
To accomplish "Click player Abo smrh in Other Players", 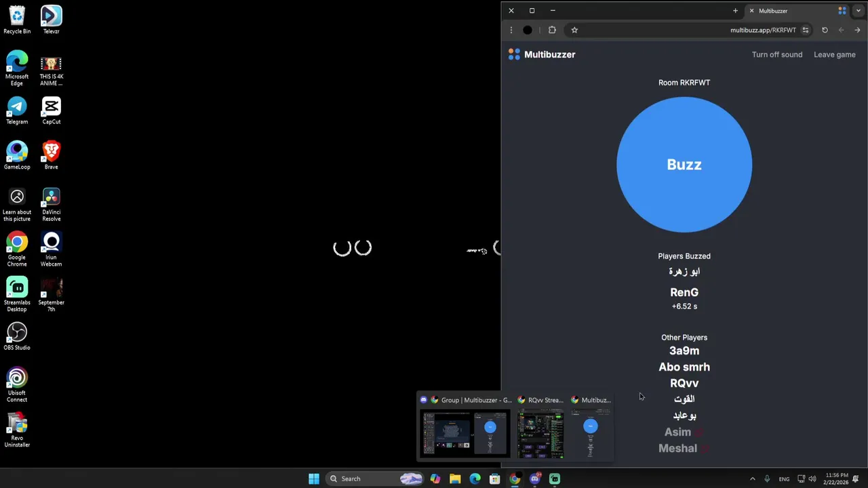I will click(x=684, y=367).
